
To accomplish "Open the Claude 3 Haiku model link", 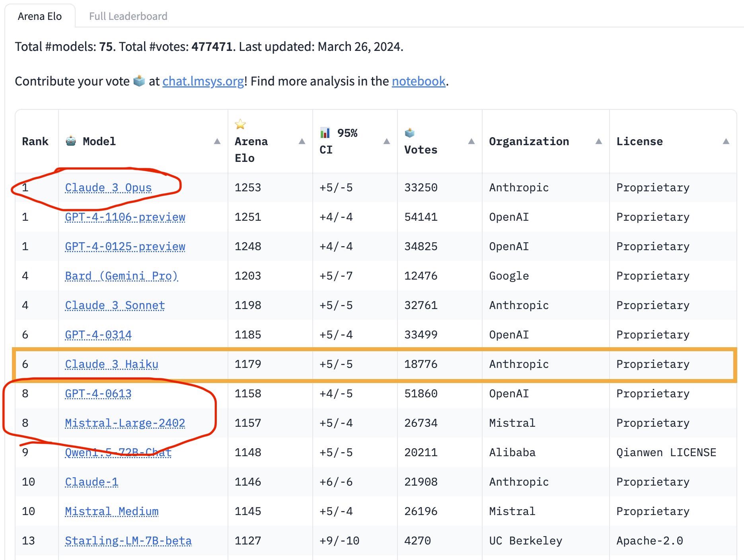I will click(111, 364).
